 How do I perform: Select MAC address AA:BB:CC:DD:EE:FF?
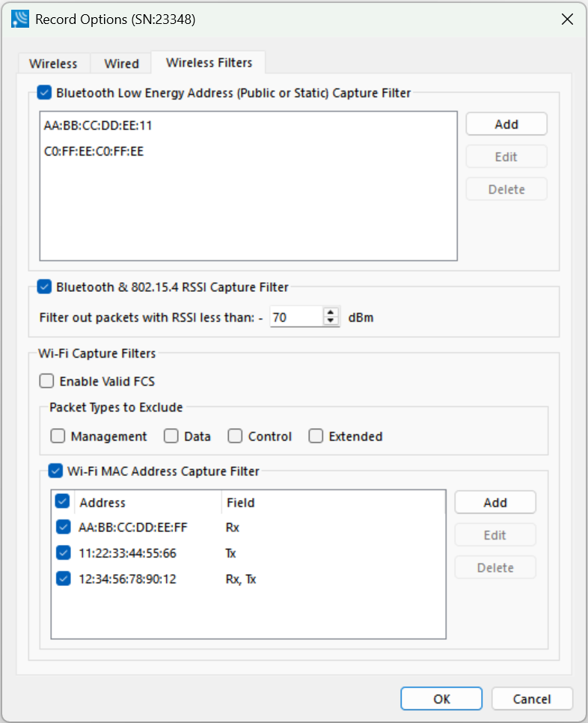point(133,528)
